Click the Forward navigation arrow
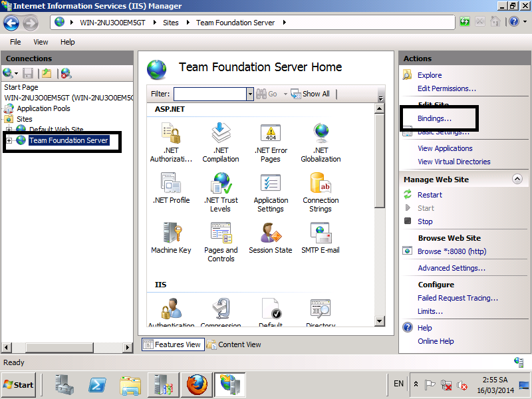Screen dimensions: 532x399 [31, 23]
